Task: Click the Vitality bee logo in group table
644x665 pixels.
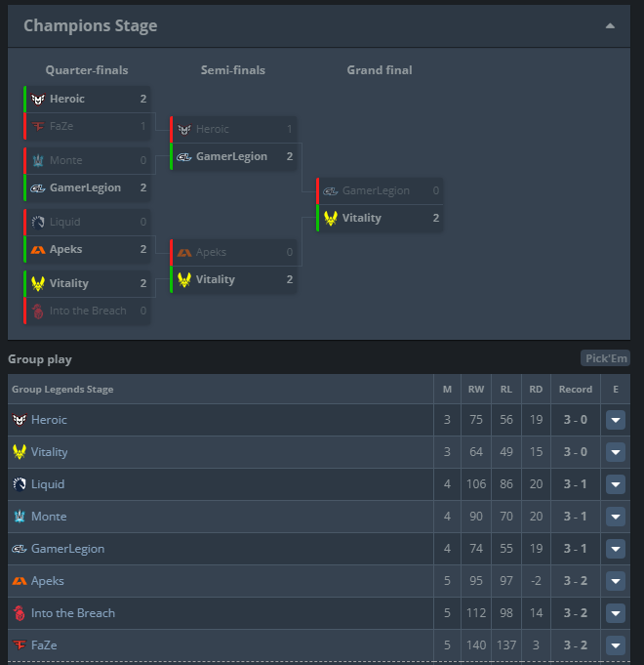Action: [x=20, y=452]
